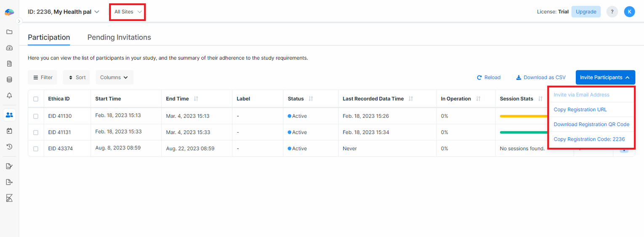Tick the checkbox for EID 43374

pos(36,149)
